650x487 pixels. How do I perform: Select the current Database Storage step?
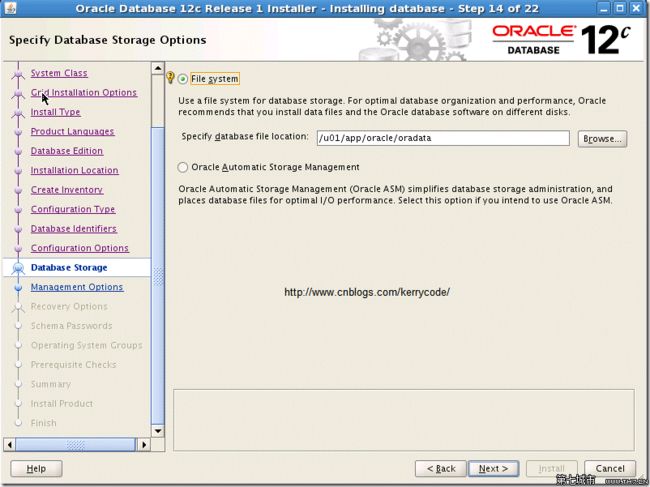pyautogui.click(x=69, y=268)
